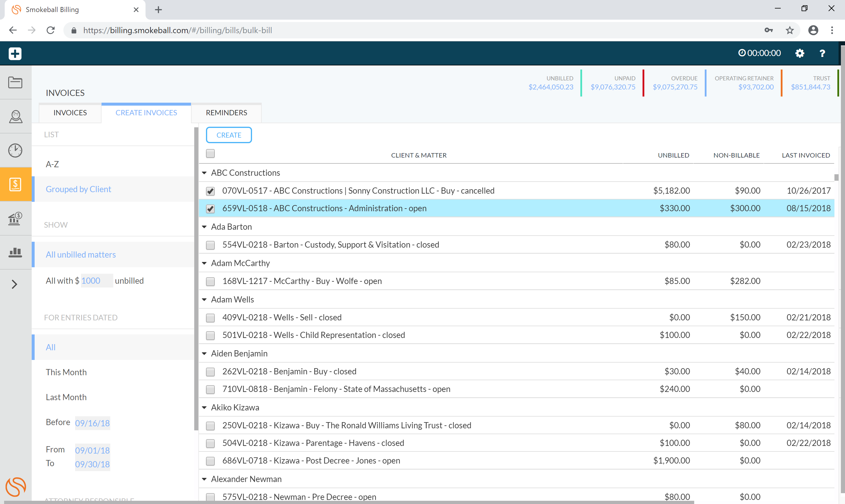This screenshot has height=504, width=845.
Task: Click the 1000 unbilled amount field
Action: (96, 281)
